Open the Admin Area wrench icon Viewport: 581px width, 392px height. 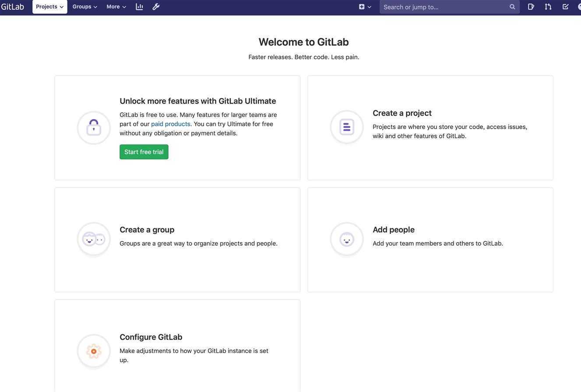pos(156,7)
